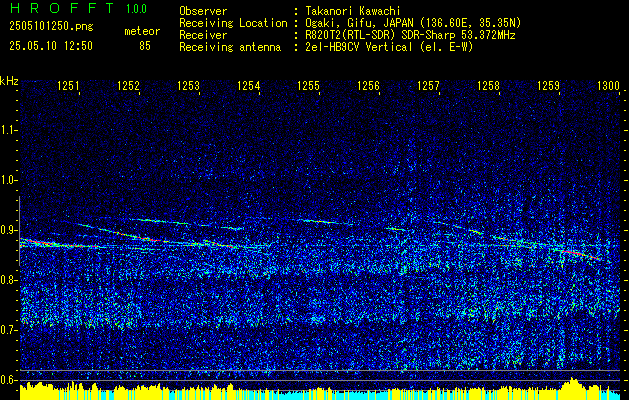Image resolution: width=629 pixels, height=400 pixels.
Task: Click time axis marker 1254
Action: coord(248,85)
